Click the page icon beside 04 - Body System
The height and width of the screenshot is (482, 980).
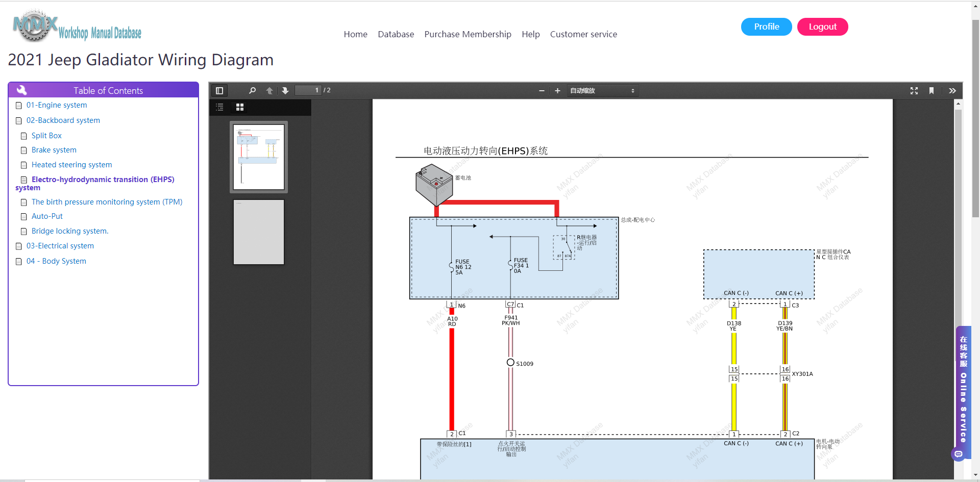(x=19, y=262)
